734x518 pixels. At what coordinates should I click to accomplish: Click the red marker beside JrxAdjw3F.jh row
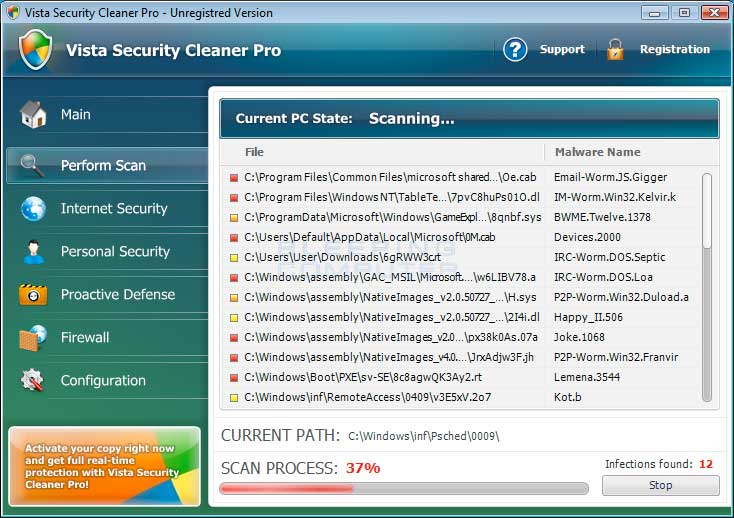pyautogui.click(x=234, y=358)
